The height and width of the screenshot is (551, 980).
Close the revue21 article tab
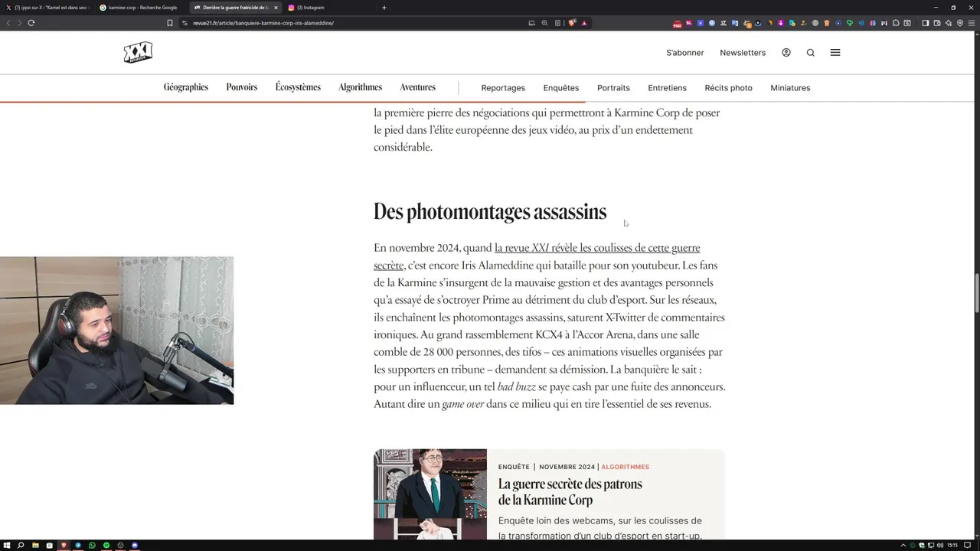point(276,8)
